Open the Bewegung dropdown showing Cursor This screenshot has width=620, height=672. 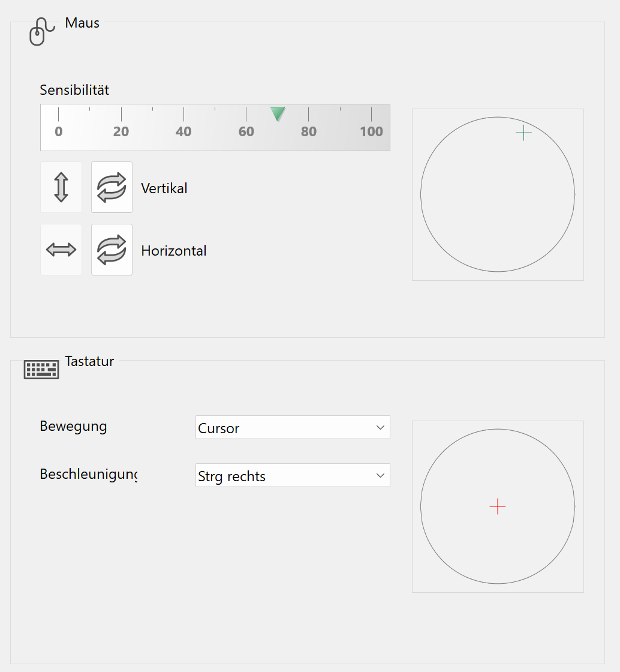tap(292, 427)
